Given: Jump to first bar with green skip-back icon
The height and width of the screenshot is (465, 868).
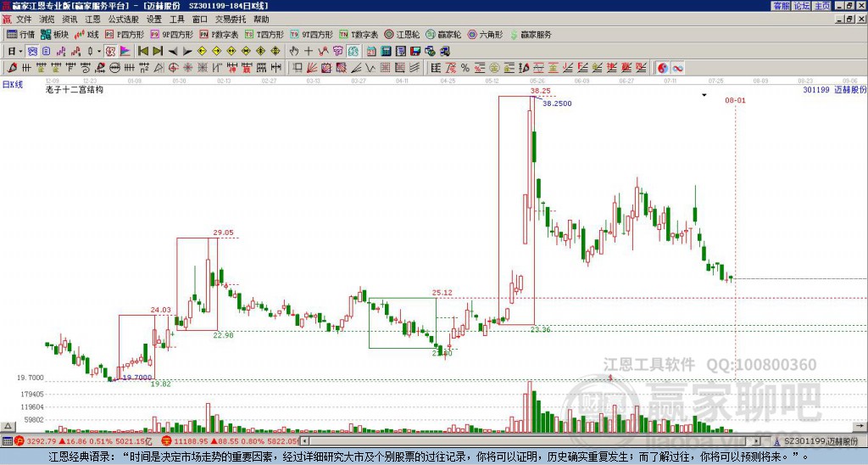Looking at the screenshot, I should pyautogui.click(x=142, y=51).
